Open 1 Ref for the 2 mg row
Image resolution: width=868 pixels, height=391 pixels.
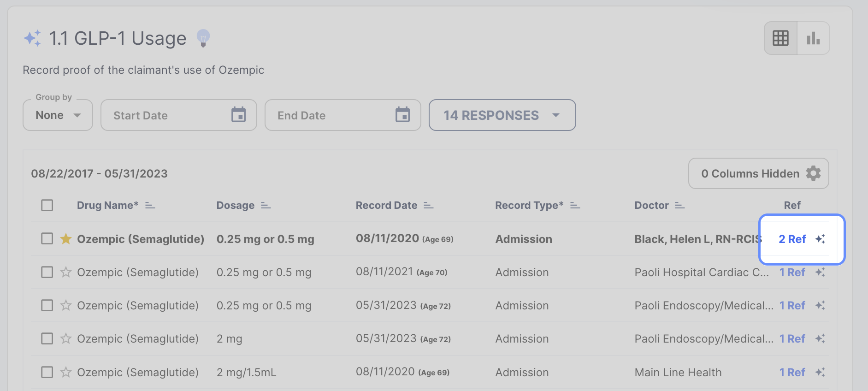792,338
